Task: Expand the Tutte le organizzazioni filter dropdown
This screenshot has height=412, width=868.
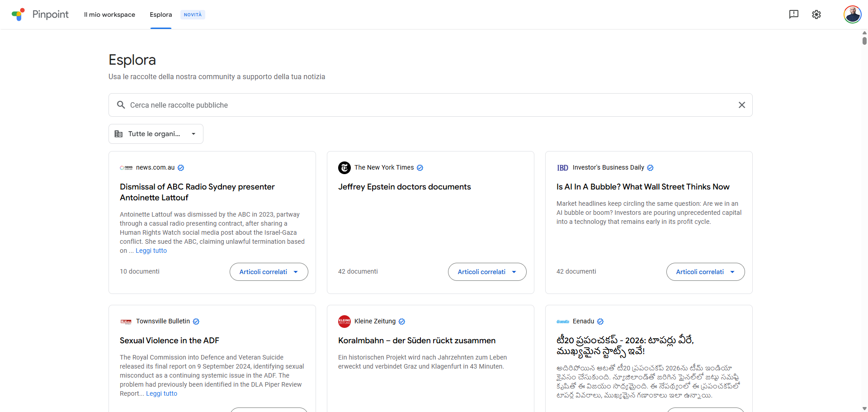Action: pyautogui.click(x=156, y=134)
